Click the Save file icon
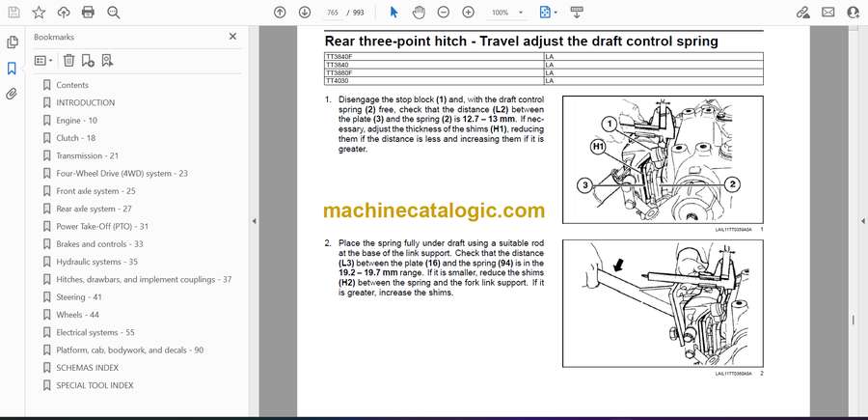Image resolution: width=868 pixels, height=420 pixels. 14,13
